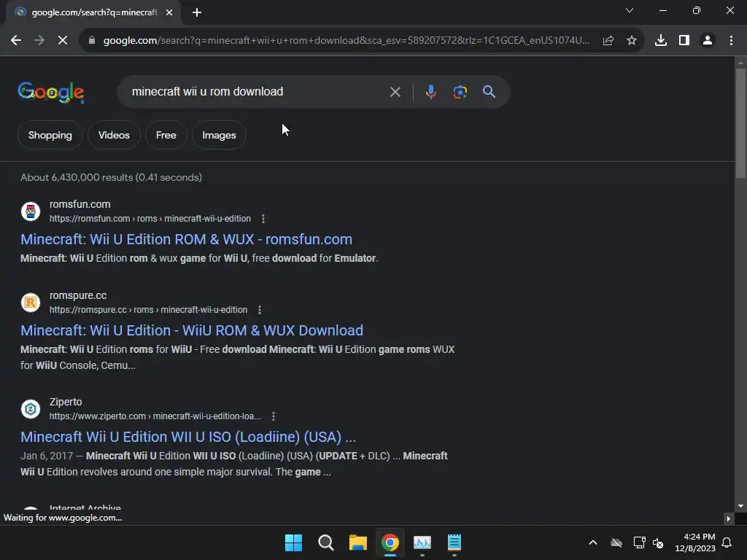The height and width of the screenshot is (560, 747).
Task: Click the results count text
Action: pos(111,177)
